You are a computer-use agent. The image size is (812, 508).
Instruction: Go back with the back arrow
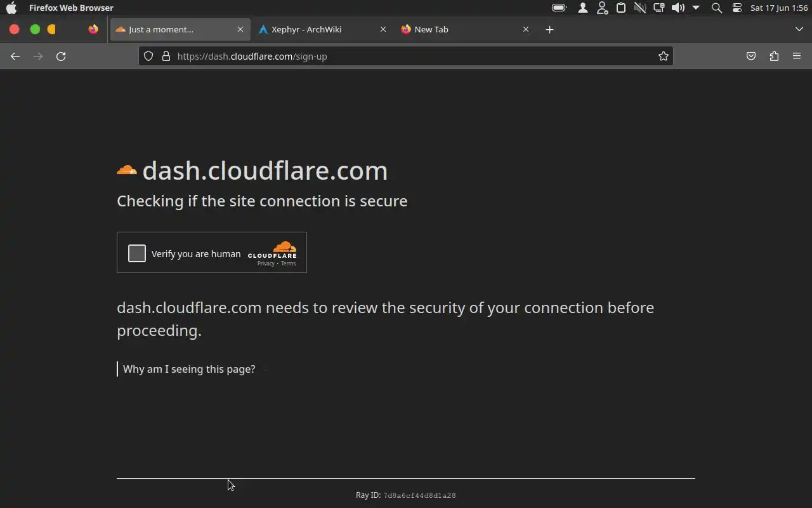[15, 57]
